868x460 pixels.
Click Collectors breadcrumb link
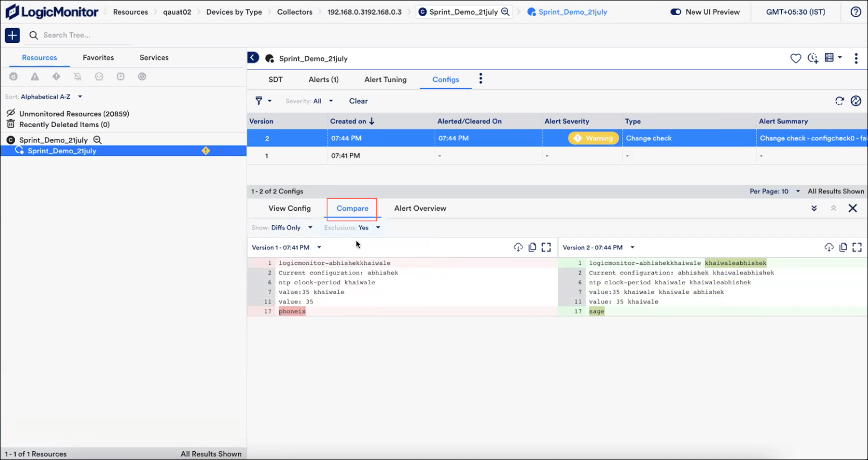[295, 11]
